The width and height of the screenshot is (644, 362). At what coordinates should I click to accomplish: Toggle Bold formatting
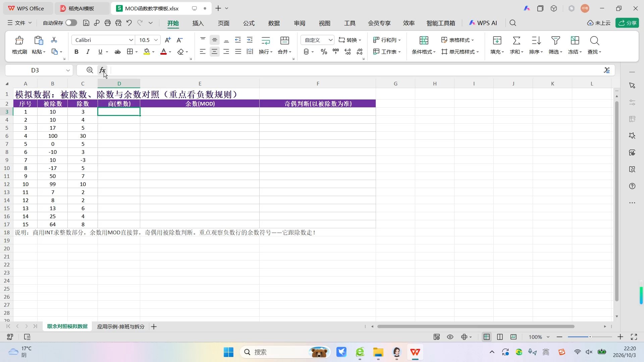[x=76, y=52]
